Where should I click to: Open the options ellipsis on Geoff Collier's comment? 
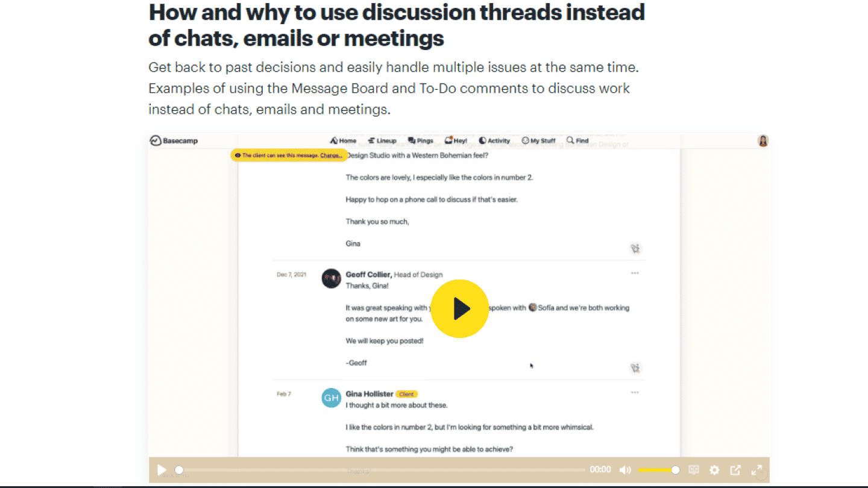coord(635,273)
